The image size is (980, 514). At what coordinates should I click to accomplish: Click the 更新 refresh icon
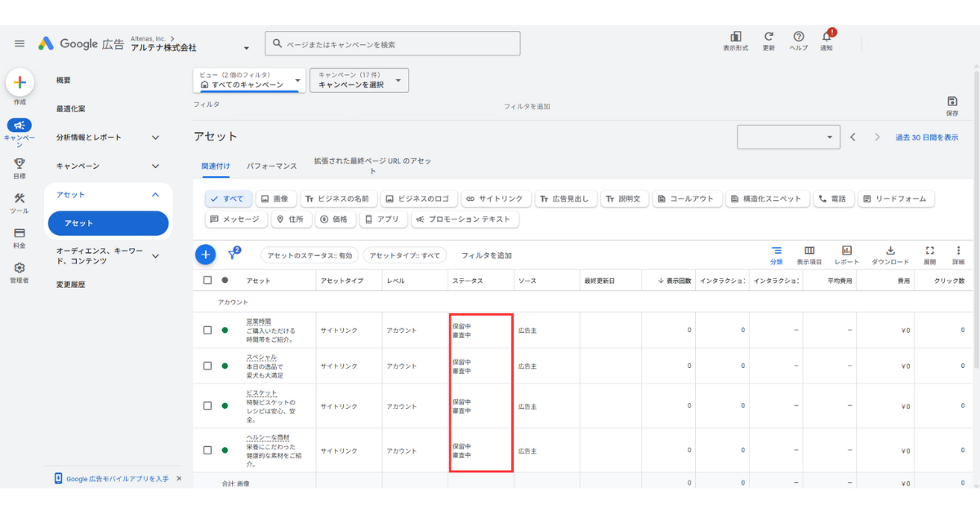point(768,37)
